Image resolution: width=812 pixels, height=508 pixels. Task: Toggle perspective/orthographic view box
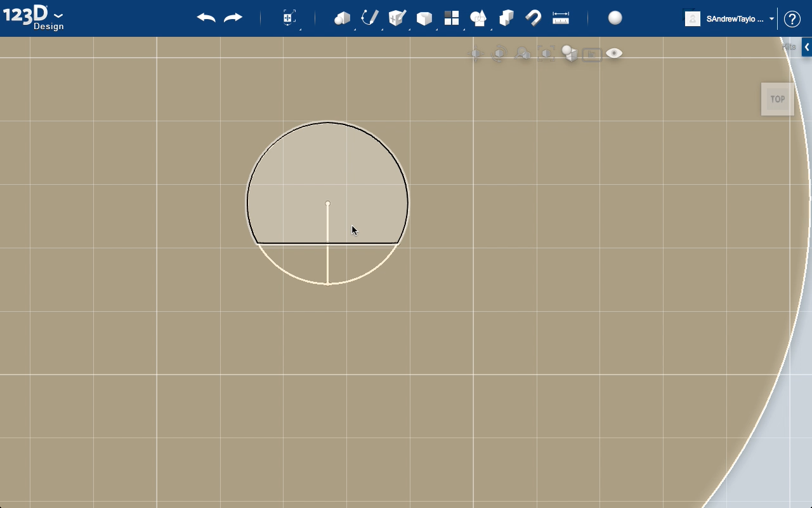coord(592,55)
